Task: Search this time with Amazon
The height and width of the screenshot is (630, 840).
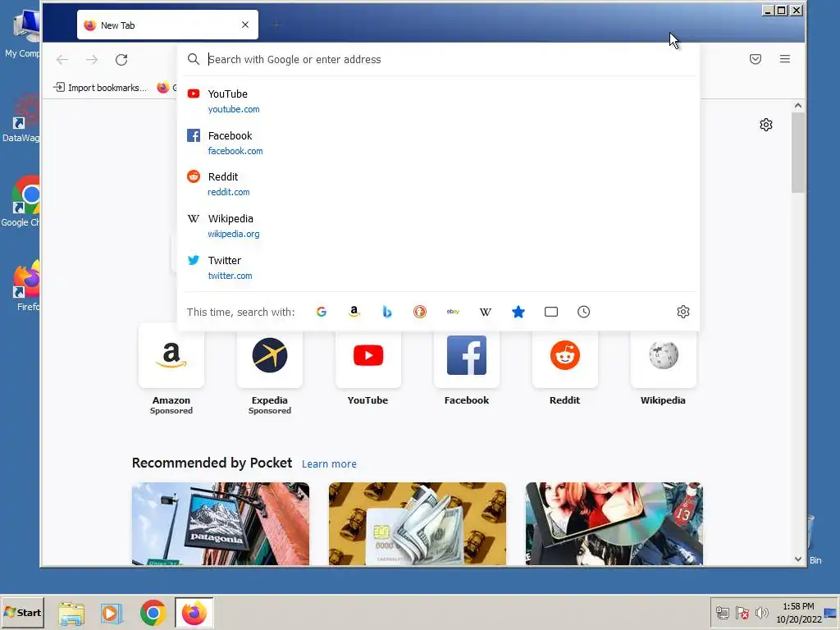Action: click(354, 312)
